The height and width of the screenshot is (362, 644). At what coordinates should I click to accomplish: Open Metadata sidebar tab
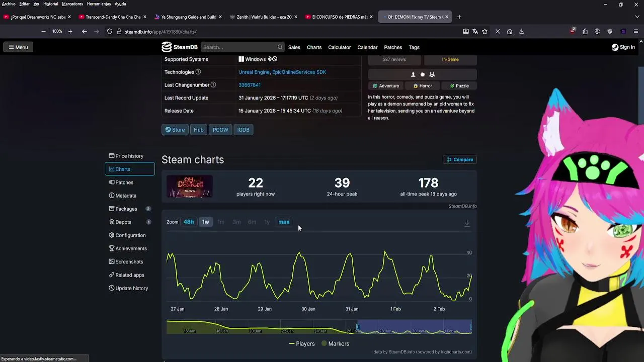pyautogui.click(x=129, y=196)
